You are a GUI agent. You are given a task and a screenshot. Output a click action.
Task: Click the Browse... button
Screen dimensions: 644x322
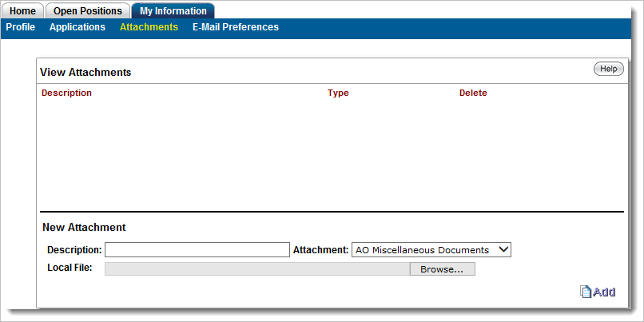(x=442, y=269)
